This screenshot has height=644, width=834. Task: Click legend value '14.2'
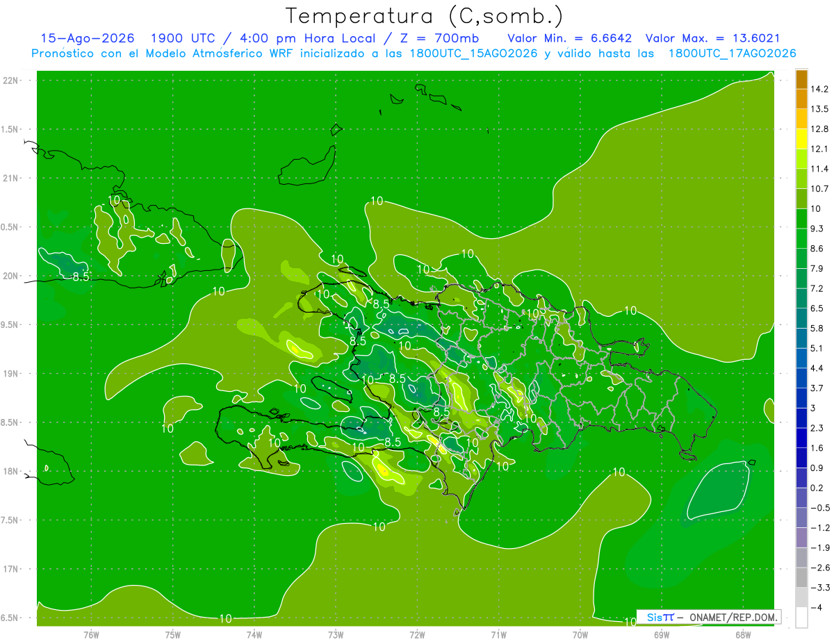(x=819, y=89)
